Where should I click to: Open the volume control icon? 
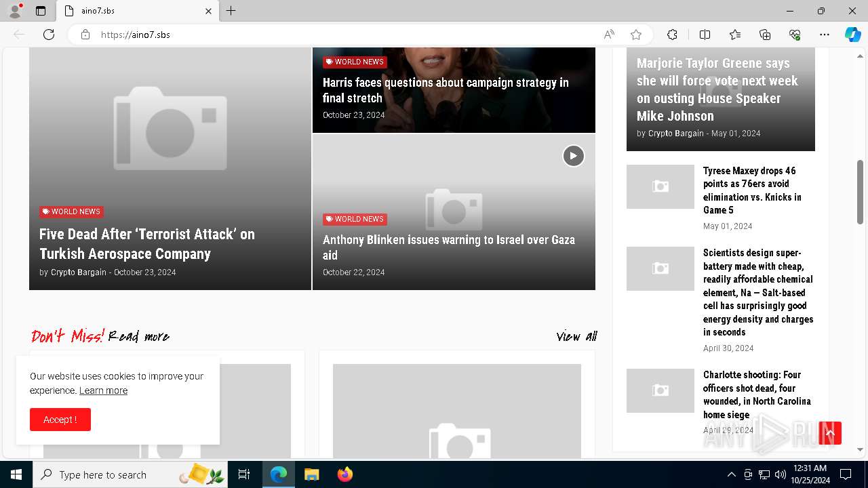[x=781, y=474]
